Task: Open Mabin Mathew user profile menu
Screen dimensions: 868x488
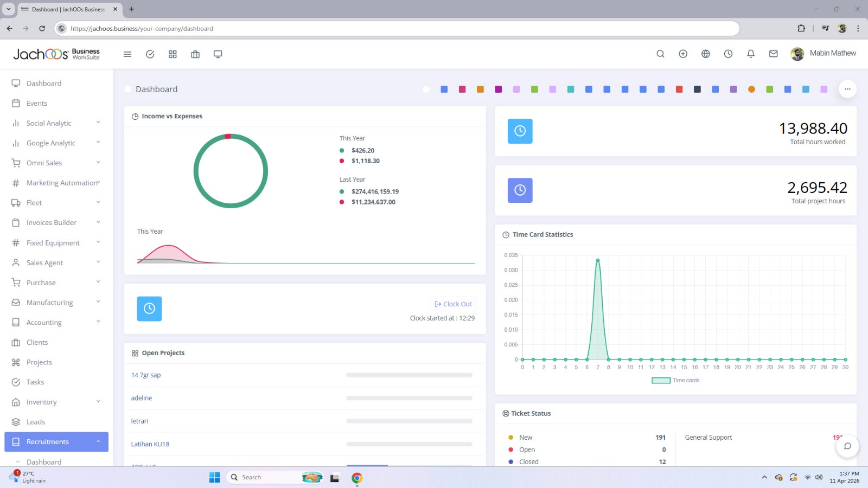Action: pyautogui.click(x=824, y=53)
